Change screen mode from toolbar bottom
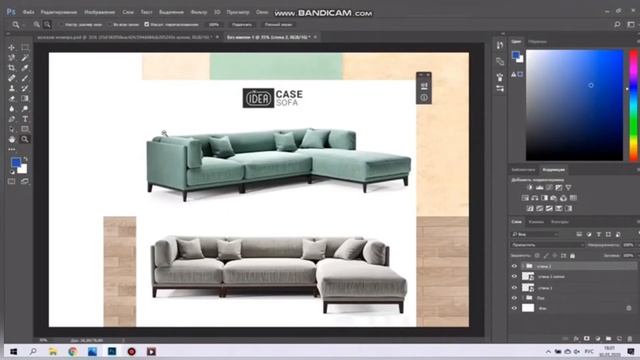This screenshot has width=640, height=360. coord(25,181)
